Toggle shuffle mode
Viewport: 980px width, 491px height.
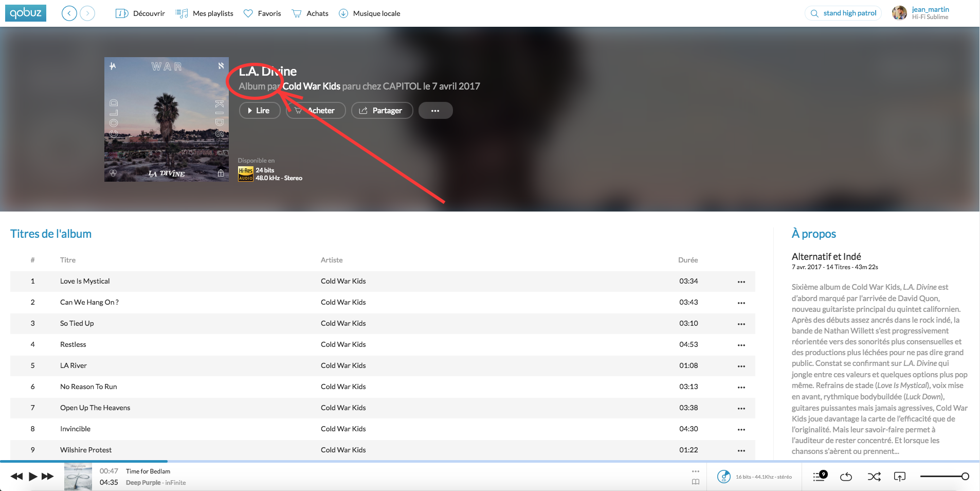coord(874,477)
